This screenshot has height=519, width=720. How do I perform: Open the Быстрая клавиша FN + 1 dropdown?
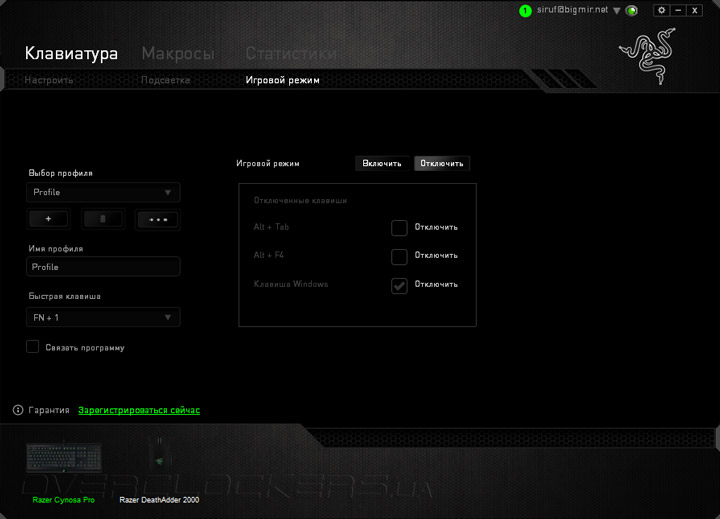point(103,317)
